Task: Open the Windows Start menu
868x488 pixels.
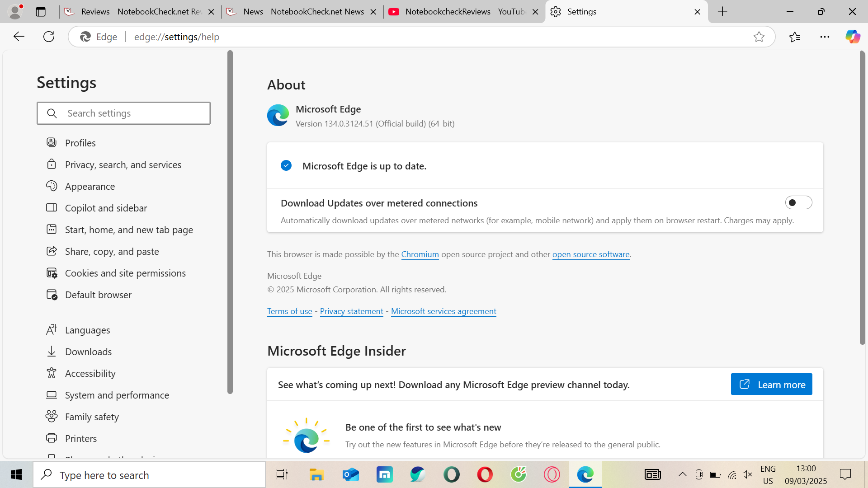Action: coord(16,474)
